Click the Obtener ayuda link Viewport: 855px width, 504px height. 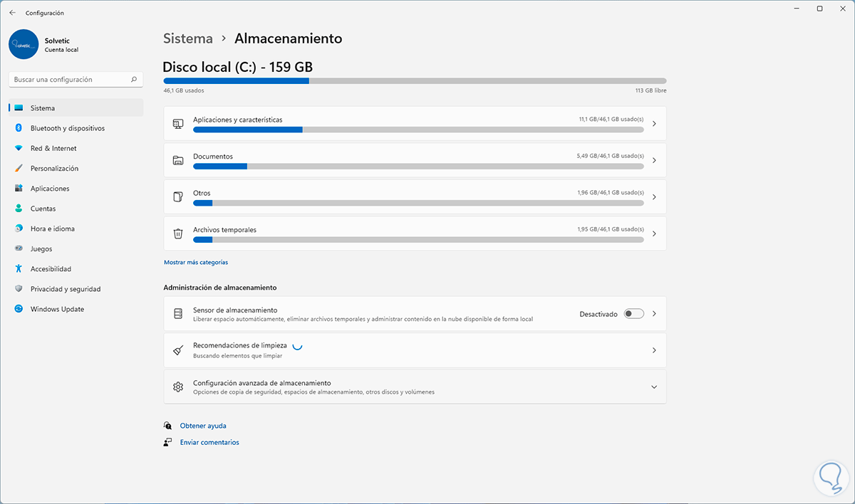click(x=203, y=426)
